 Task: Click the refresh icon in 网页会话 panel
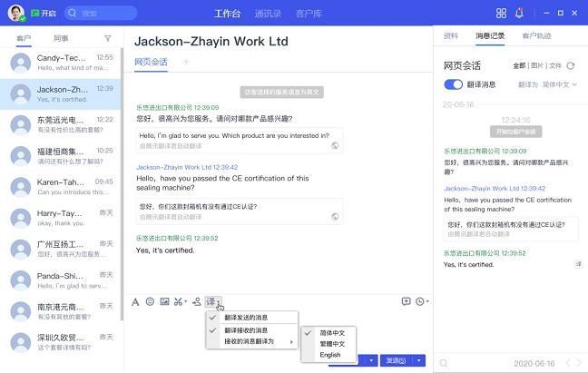(571, 66)
